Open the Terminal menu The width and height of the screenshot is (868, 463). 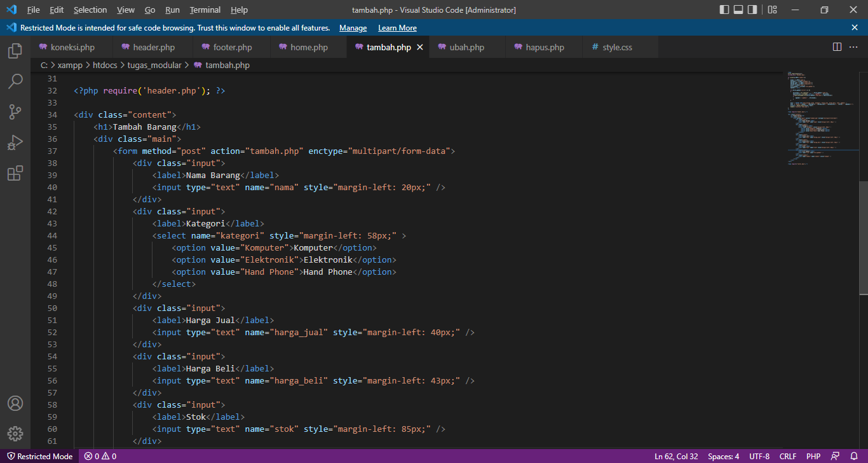[205, 10]
